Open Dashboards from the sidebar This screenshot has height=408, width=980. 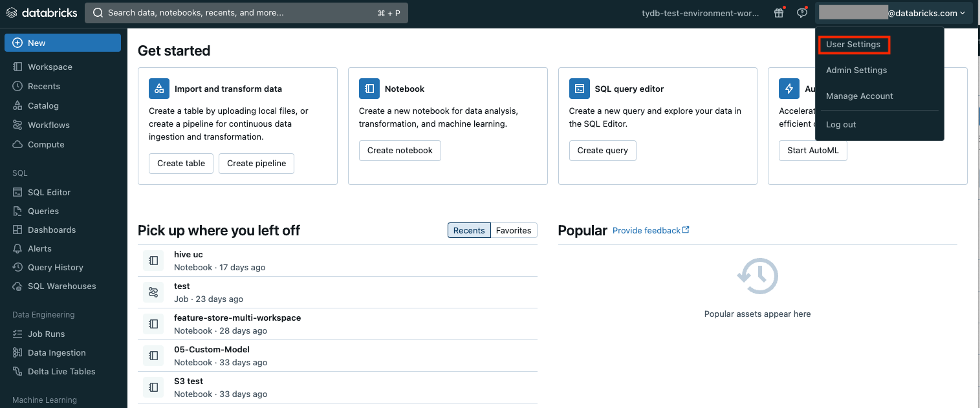(x=50, y=230)
